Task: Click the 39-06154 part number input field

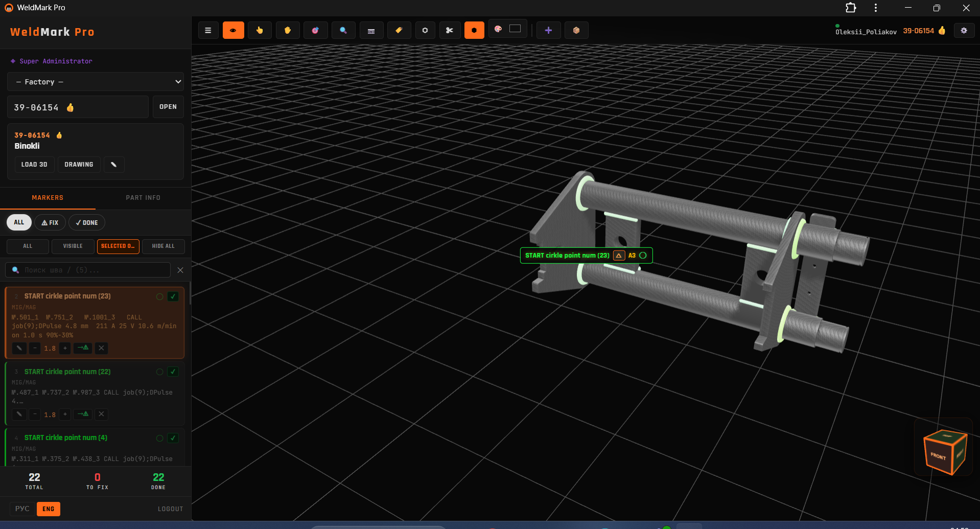Action: coord(78,107)
